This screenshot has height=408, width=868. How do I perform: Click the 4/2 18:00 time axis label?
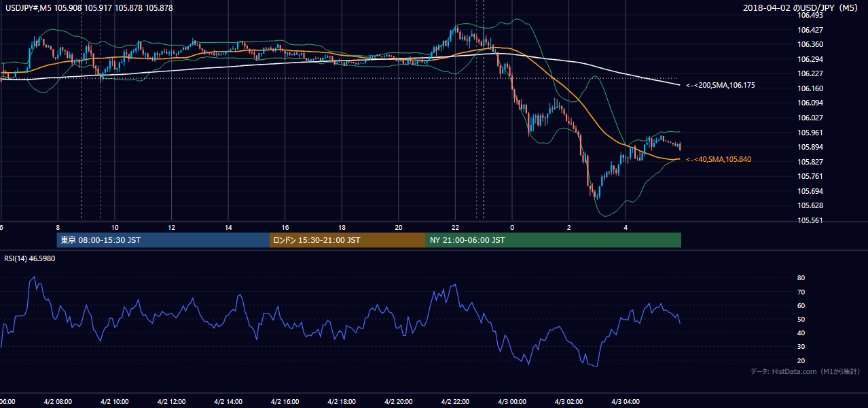(x=342, y=402)
